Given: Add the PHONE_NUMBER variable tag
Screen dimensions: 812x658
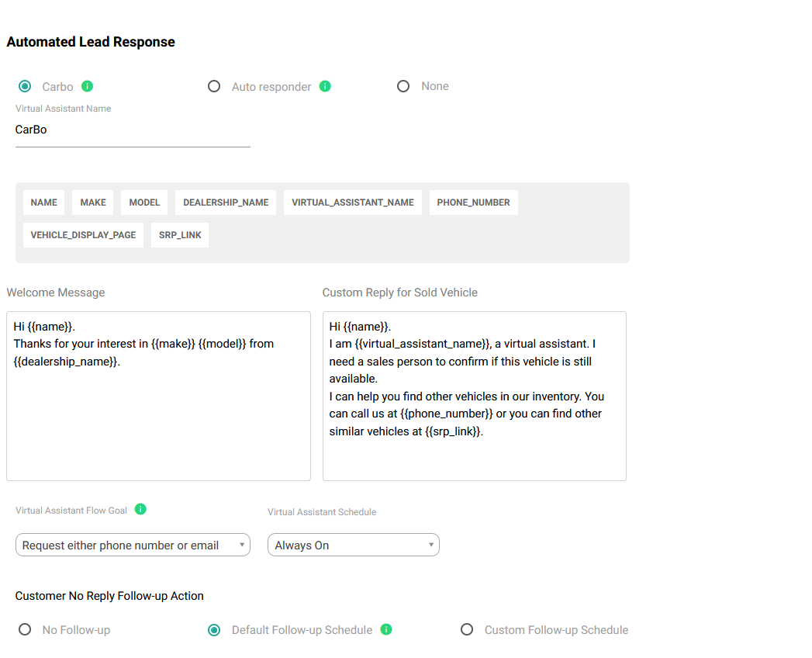Looking at the screenshot, I should [473, 203].
